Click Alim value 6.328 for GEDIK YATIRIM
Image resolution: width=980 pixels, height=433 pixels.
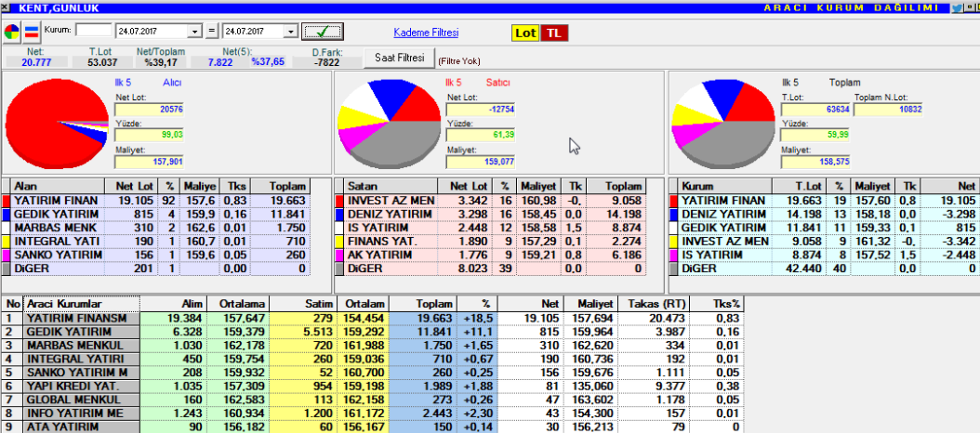click(173, 332)
